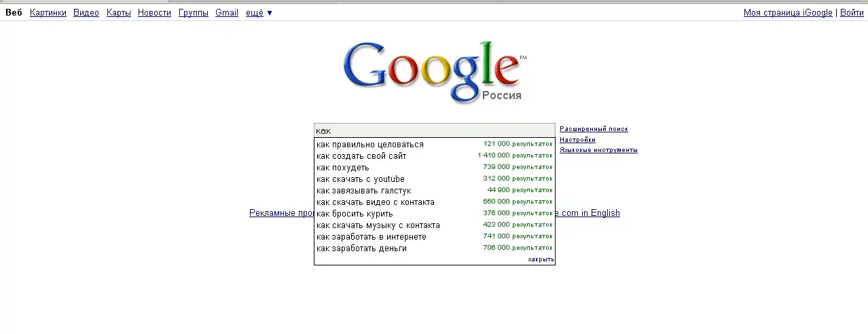Click in the search field containing как
Screen dimensions: 868x334
point(435,130)
